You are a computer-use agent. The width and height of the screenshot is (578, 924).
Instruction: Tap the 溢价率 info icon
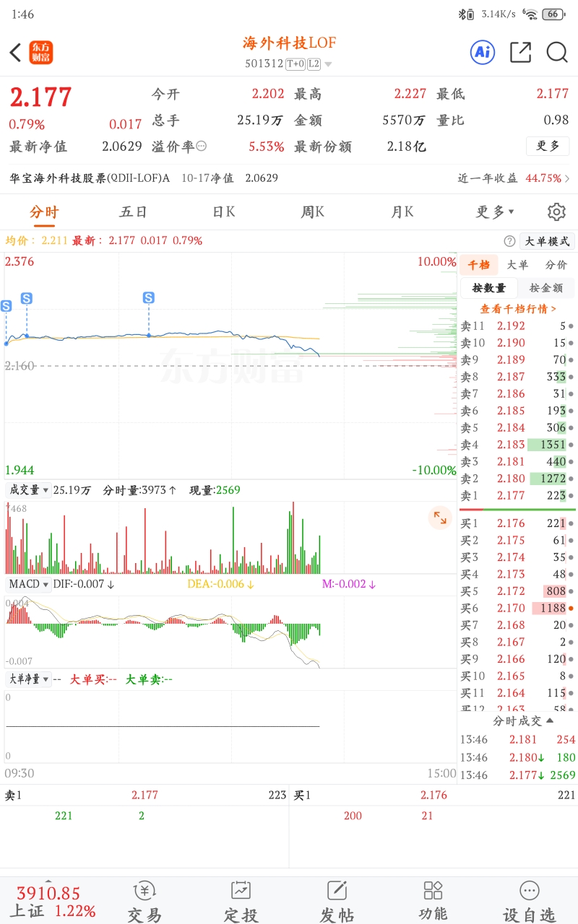pos(201,146)
